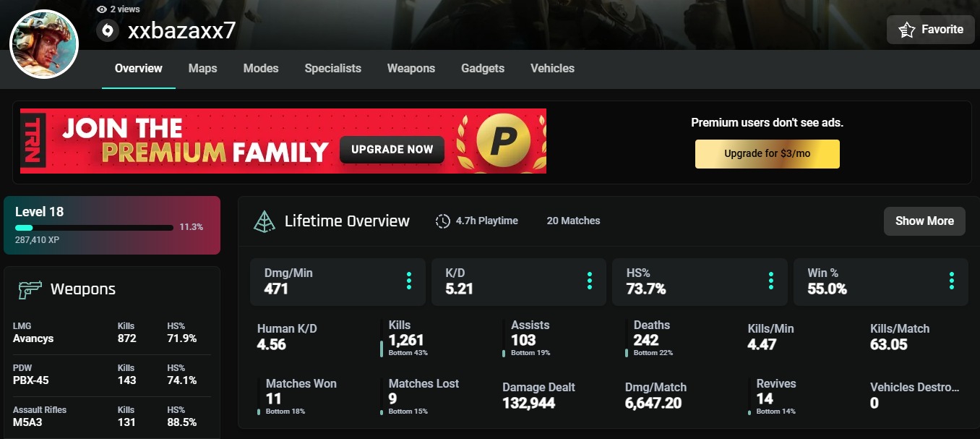The height and width of the screenshot is (439, 980).
Task: Open the HS% three-dot options
Action: [771, 281]
